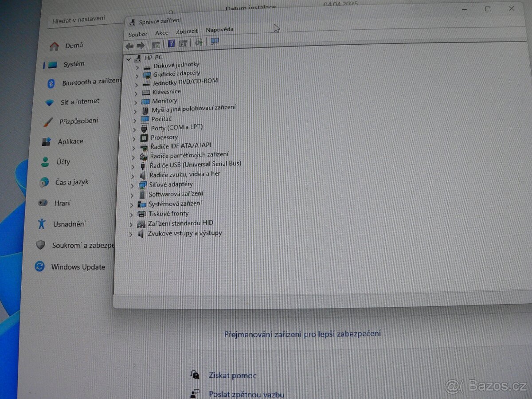Click the Help question mark toolbar icon
Image resolution: width=532 pixels, height=399 pixels.
[x=171, y=44]
